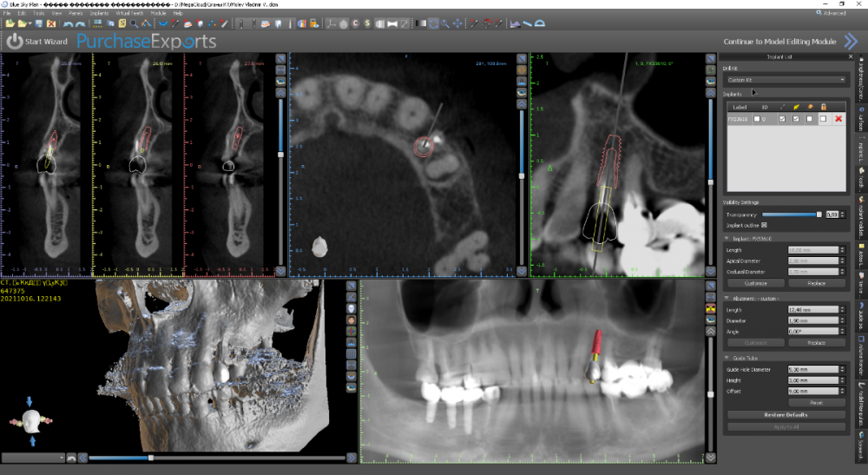The height and width of the screenshot is (475, 868).
Task: Open the Drill Kit dropdown
Action: [x=784, y=80]
